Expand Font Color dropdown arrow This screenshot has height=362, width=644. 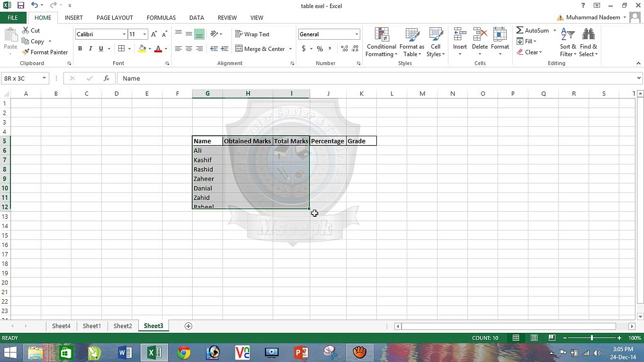166,49
